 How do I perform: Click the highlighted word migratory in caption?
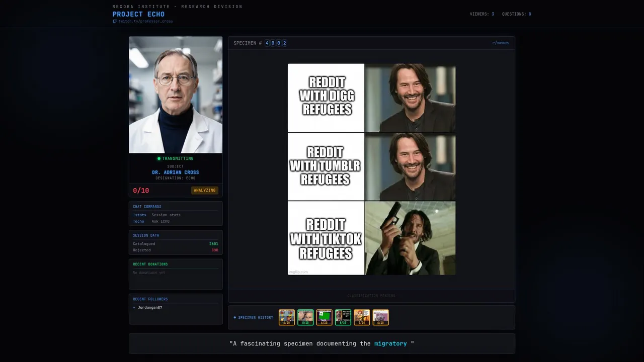[390, 344]
